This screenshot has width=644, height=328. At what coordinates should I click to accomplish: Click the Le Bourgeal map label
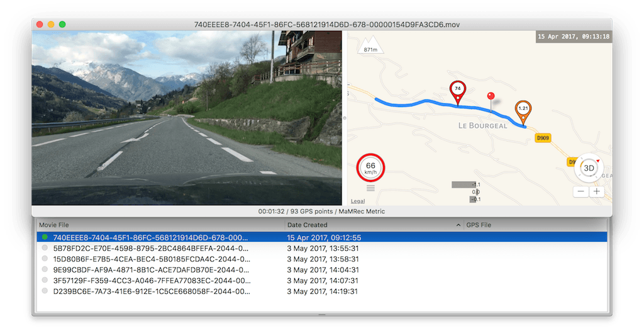[x=482, y=126]
